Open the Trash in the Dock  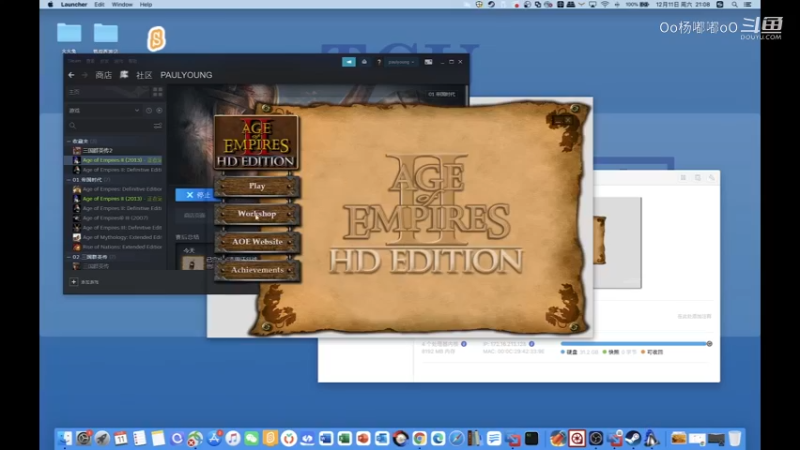click(735, 438)
